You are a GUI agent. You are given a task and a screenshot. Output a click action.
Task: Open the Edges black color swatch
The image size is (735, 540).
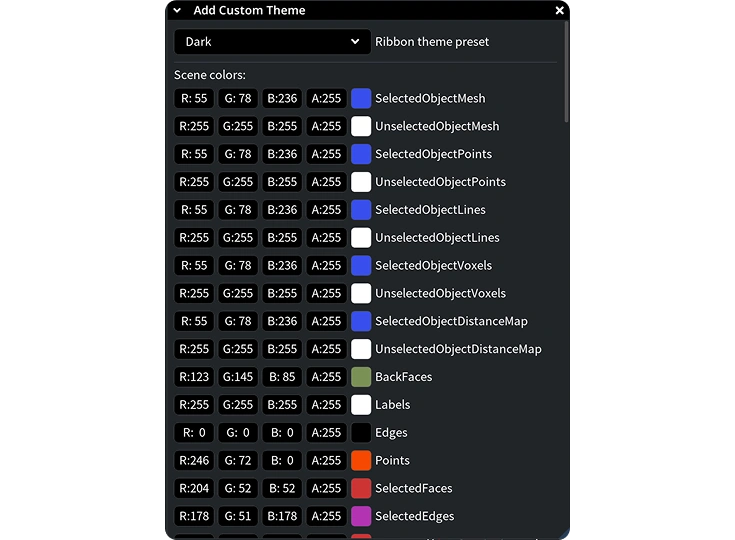click(x=361, y=433)
